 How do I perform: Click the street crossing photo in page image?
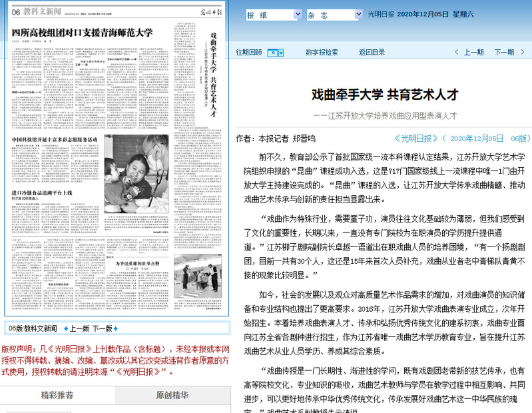[198, 276]
